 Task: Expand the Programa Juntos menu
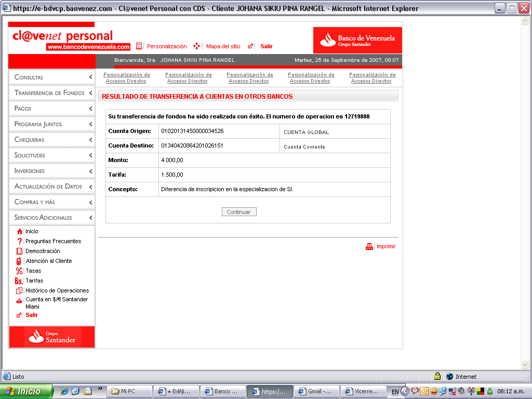pos(52,124)
